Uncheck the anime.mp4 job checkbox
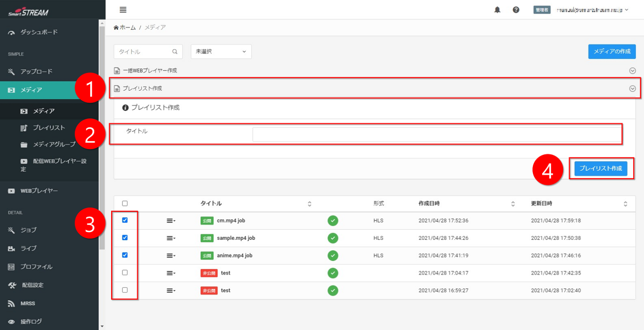Screen dimensions: 644x330 pyautogui.click(x=125, y=255)
